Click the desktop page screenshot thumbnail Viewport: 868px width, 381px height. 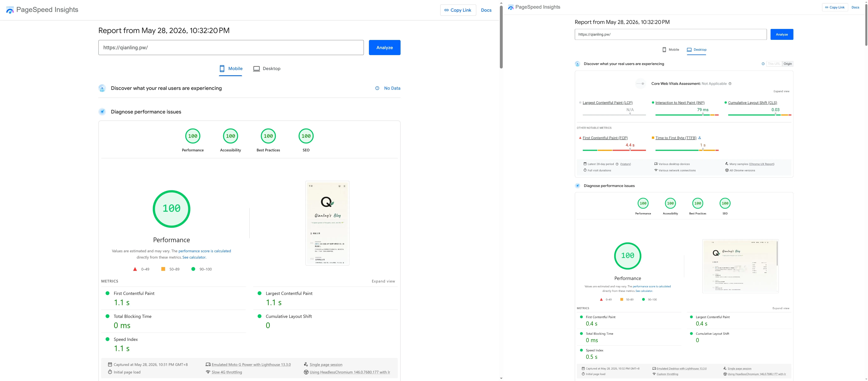pyautogui.click(x=740, y=266)
